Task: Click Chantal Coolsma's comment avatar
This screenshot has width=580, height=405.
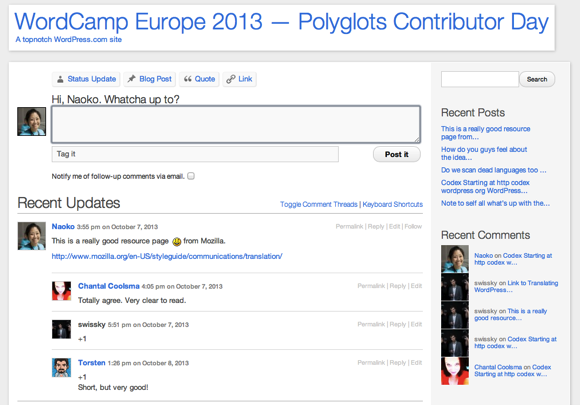Action: coord(61,291)
